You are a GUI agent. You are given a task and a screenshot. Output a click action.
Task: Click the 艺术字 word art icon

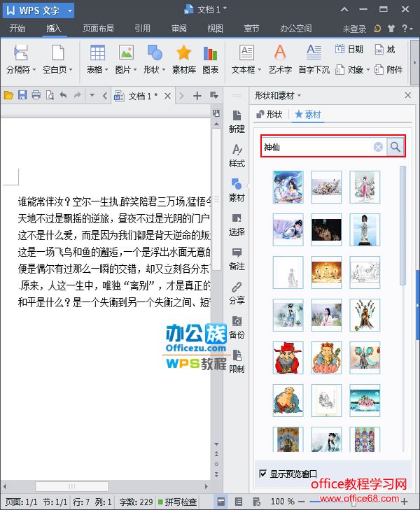pos(279,59)
